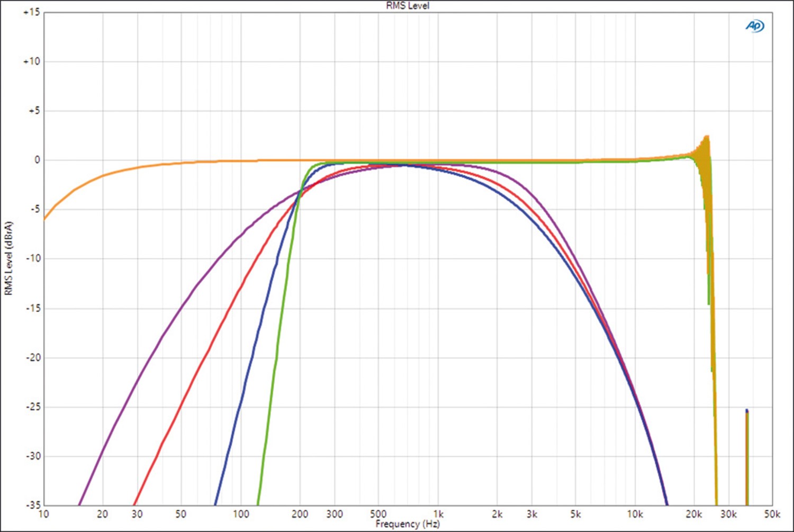Click the -10 level axis tick label
The image size is (794, 532).
33,258
